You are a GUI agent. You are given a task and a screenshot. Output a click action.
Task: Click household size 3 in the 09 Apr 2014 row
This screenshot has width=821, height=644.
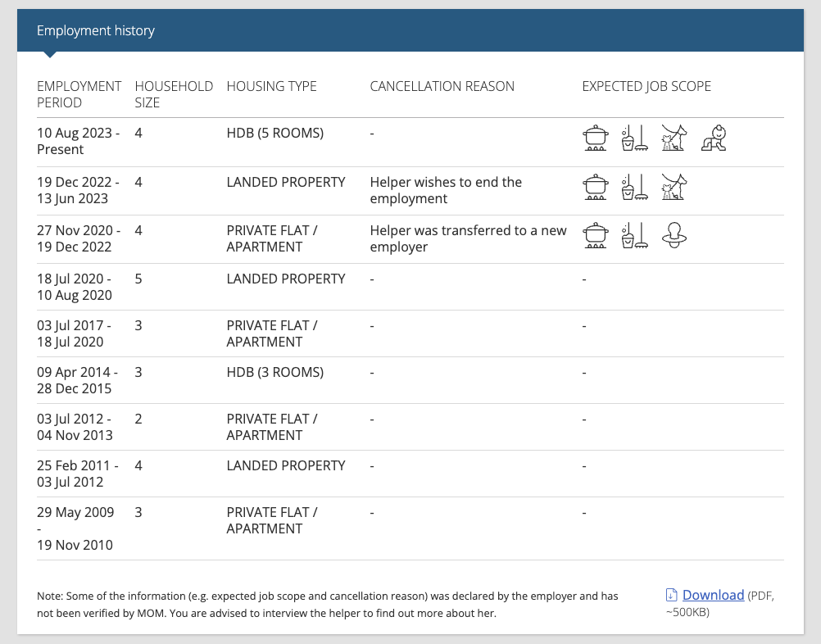(138, 372)
